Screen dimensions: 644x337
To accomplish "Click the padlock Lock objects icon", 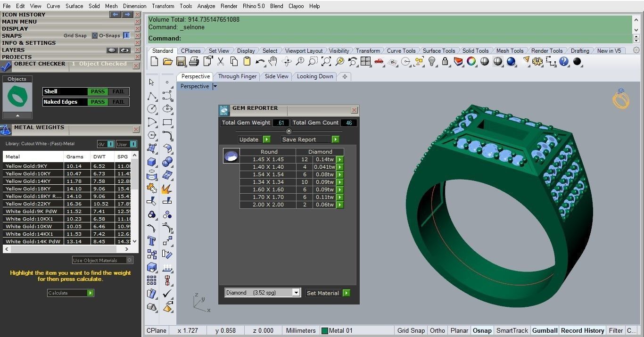I will tap(445, 61).
